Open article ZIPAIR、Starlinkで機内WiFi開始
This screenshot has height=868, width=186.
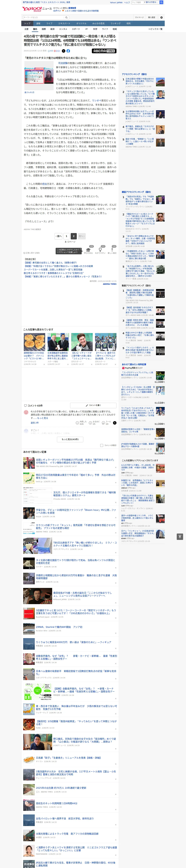pos(59,627)
